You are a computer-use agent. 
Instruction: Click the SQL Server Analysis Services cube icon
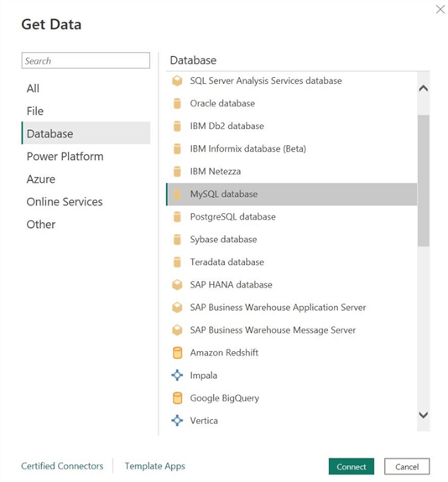pos(177,80)
